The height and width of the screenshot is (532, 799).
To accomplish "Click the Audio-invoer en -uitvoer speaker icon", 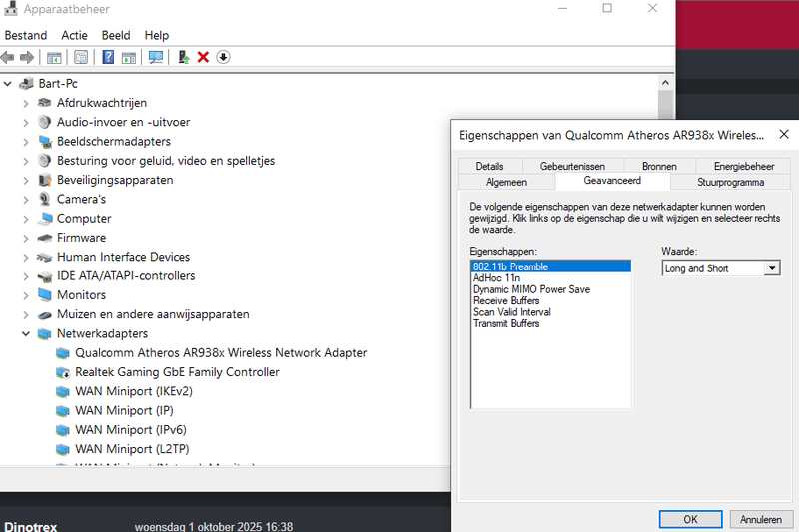I will tap(45, 122).
